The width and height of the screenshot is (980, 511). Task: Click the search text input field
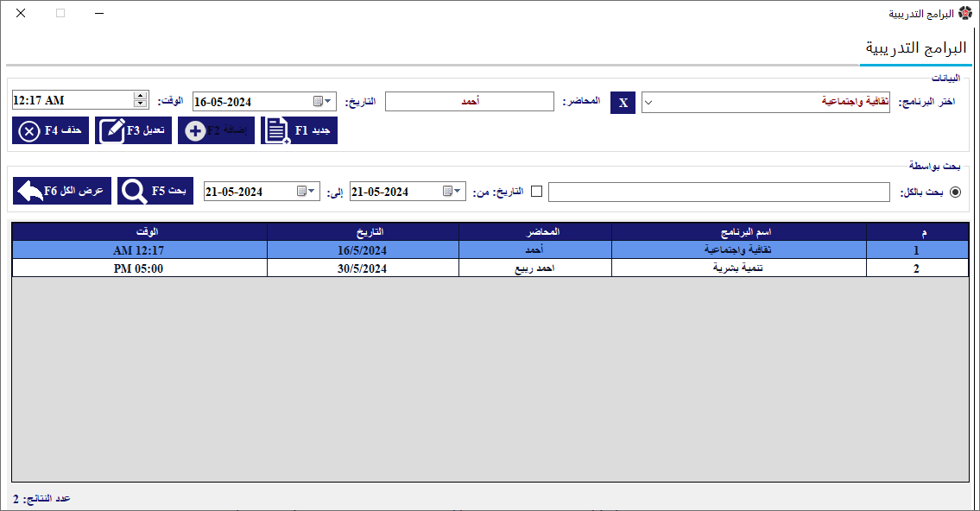pyautogui.click(x=718, y=192)
